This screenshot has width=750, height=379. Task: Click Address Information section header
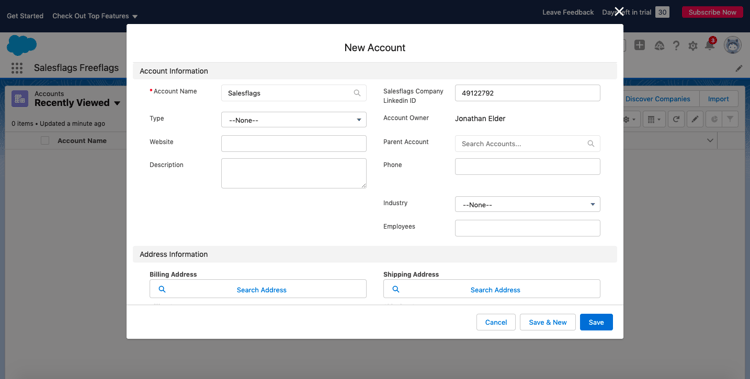tap(375, 254)
